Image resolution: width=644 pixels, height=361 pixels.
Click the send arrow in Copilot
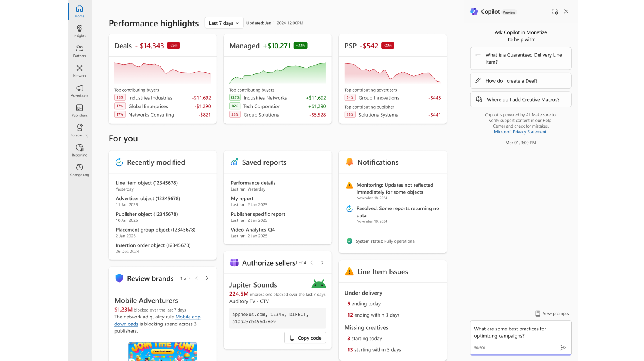tap(563, 347)
